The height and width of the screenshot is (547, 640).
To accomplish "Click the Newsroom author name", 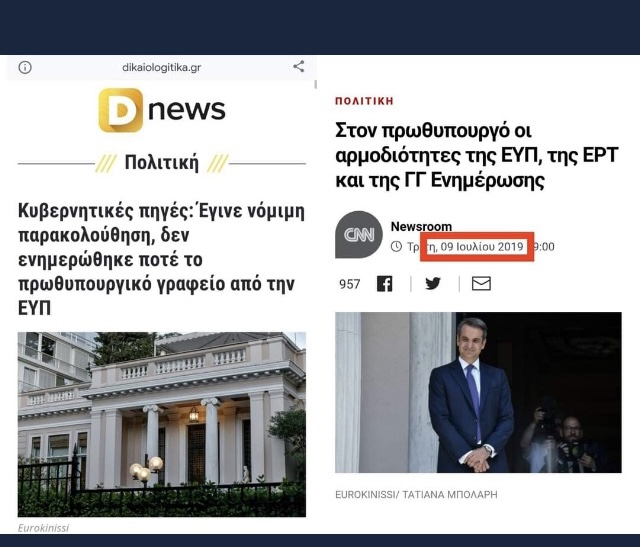I will 421,226.
